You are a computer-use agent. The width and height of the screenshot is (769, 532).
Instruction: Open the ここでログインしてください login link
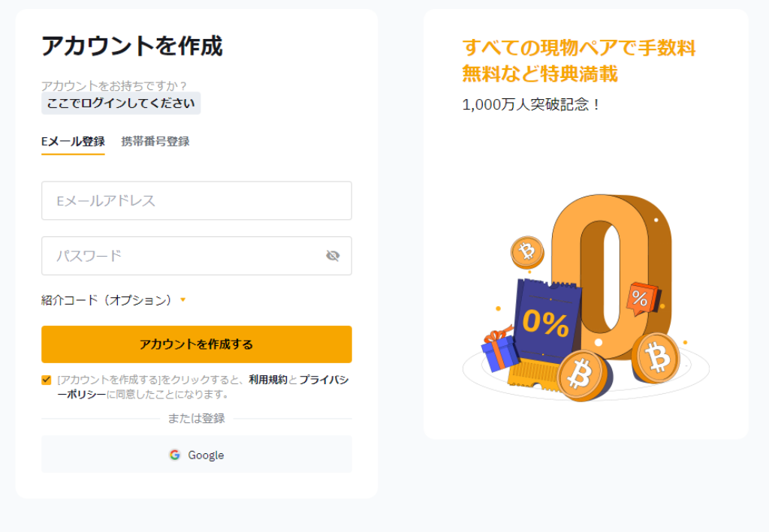[121, 104]
